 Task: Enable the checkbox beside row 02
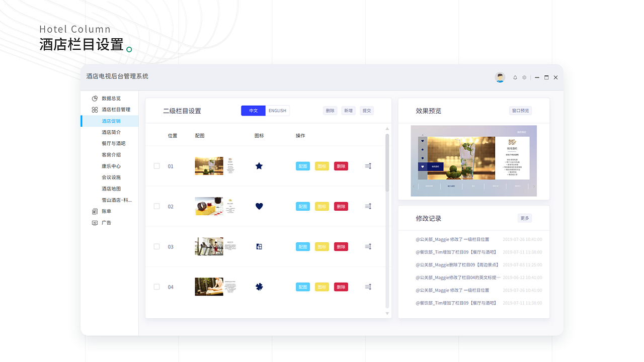156,206
